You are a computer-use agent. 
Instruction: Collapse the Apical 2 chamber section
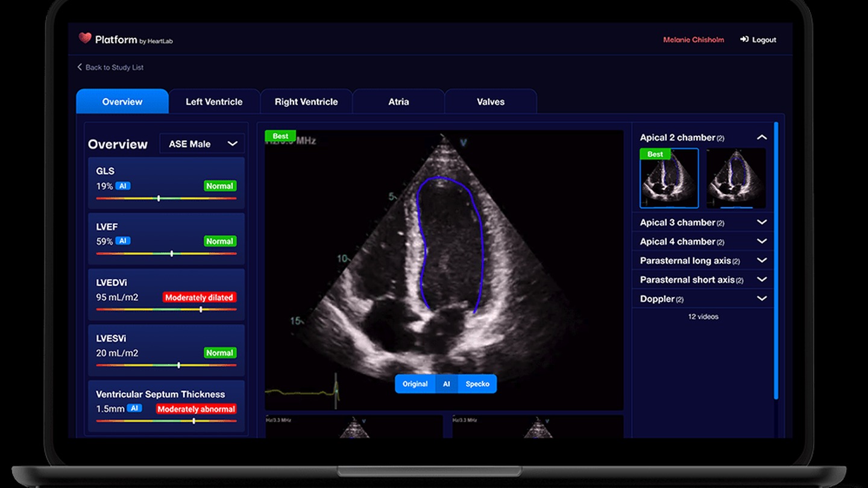click(762, 137)
